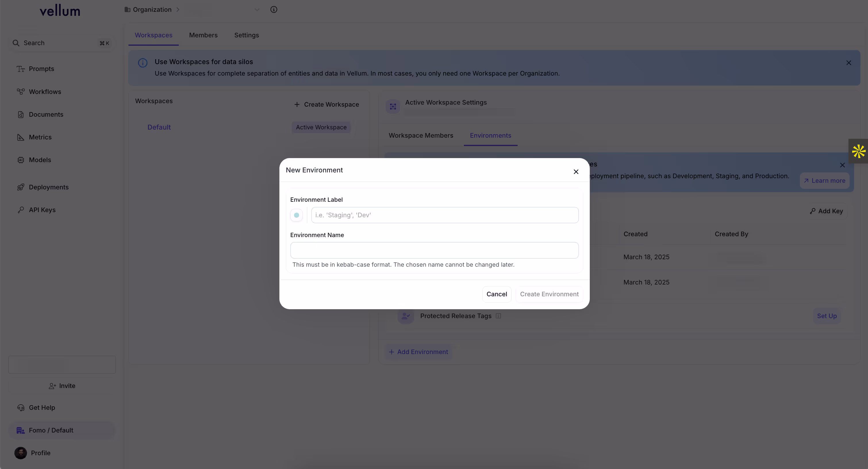This screenshot has height=469, width=868.
Task: Open the environment label color picker
Action: [297, 215]
